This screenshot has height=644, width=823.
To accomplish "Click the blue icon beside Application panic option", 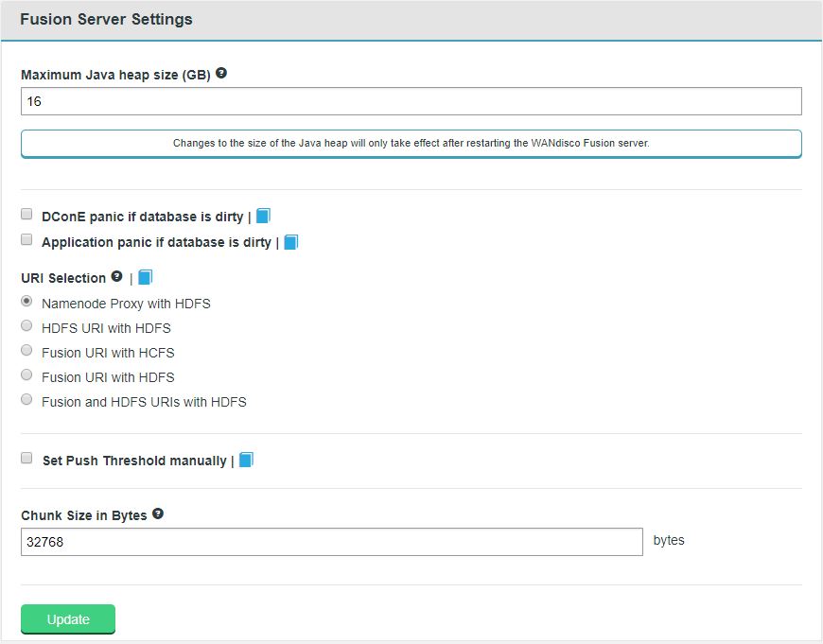I will pyautogui.click(x=290, y=241).
